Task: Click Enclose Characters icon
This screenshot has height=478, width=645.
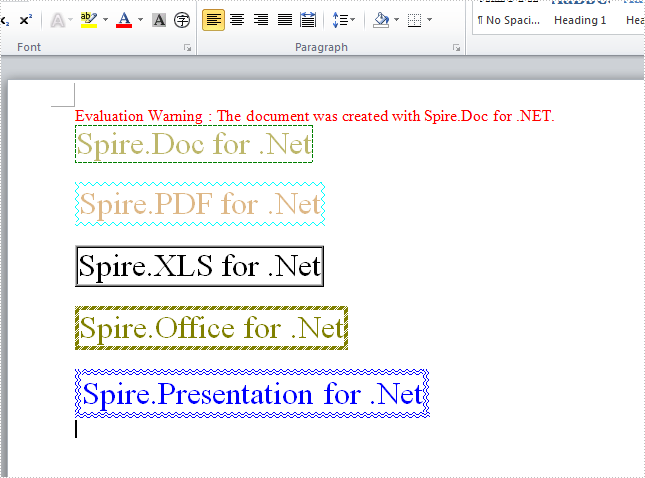Action: tap(182, 20)
